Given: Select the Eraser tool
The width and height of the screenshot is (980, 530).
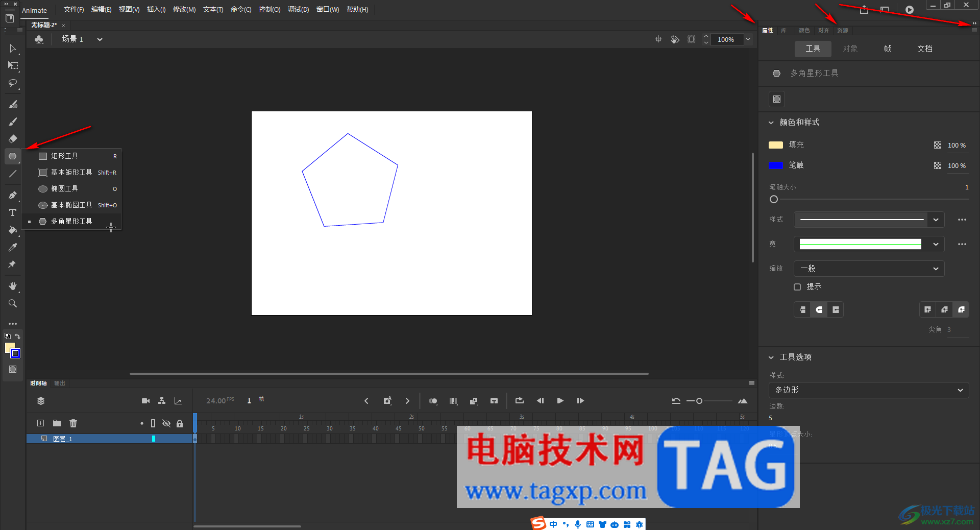Looking at the screenshot, I should (13, 139).
